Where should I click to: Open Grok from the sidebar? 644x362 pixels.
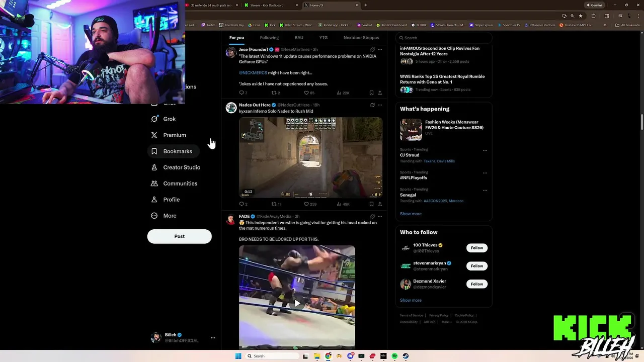click(x=164, y=119)
